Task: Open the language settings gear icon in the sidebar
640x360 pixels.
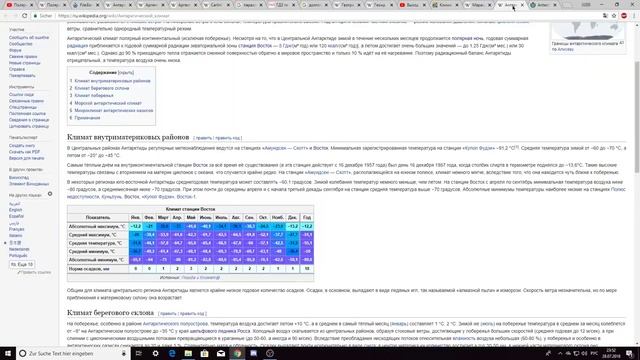Action: tap(50, 194)
